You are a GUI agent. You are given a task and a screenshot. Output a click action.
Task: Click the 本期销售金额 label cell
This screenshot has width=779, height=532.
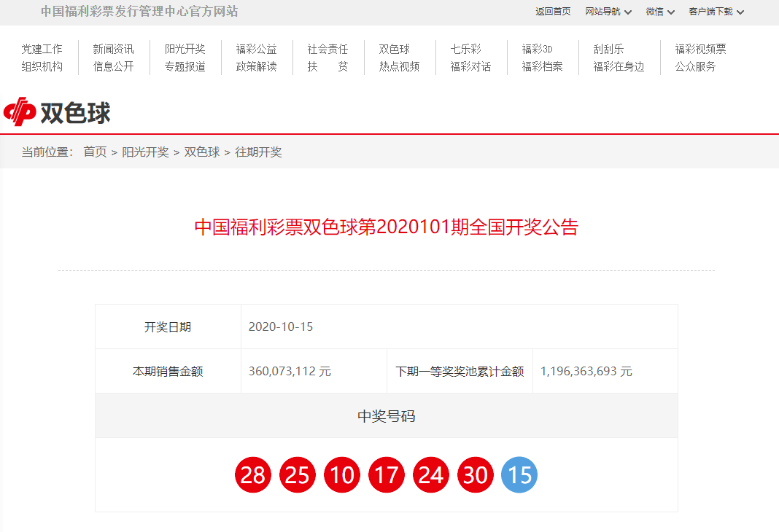[168, 371]
